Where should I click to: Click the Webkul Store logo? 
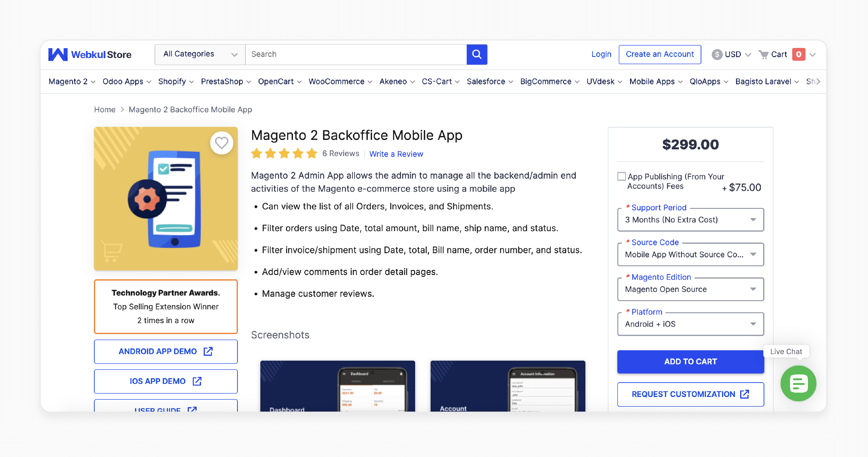coord(90,54)
